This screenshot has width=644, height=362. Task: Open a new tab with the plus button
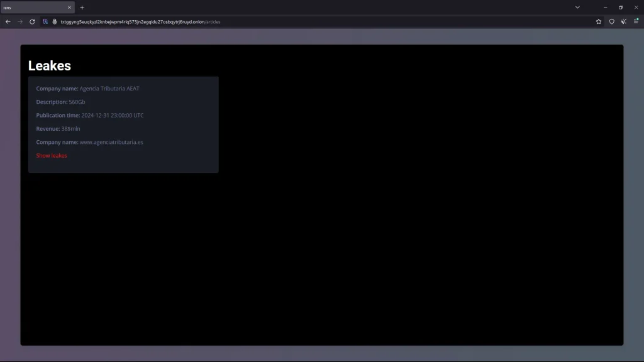pyautogui.click(x=82, y=8)
